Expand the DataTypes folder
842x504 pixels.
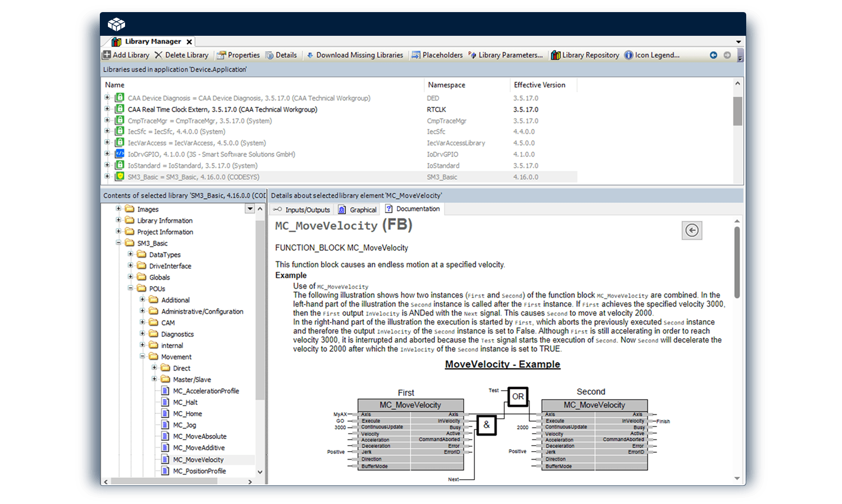tap(131, 254)
